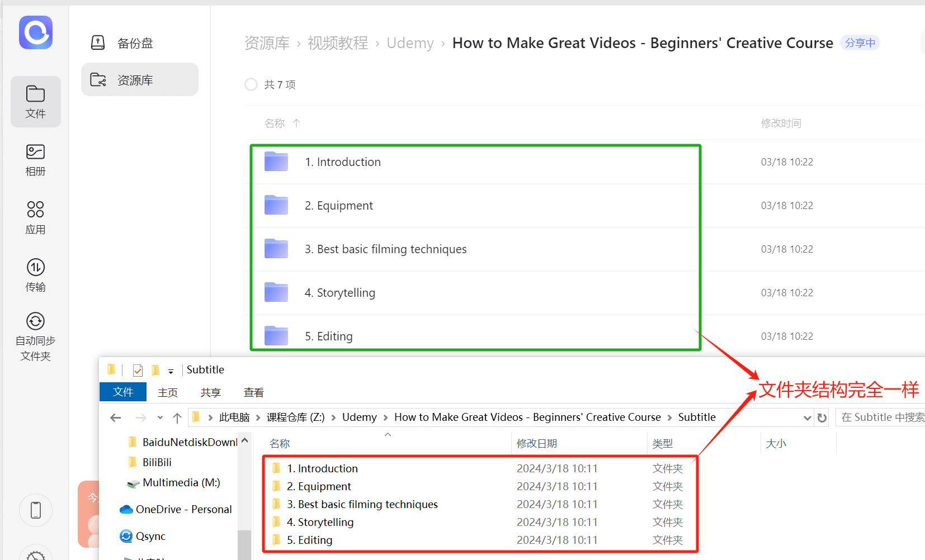
Task: Click Udemy in Explorer address bar
Action: pos(360,417)
